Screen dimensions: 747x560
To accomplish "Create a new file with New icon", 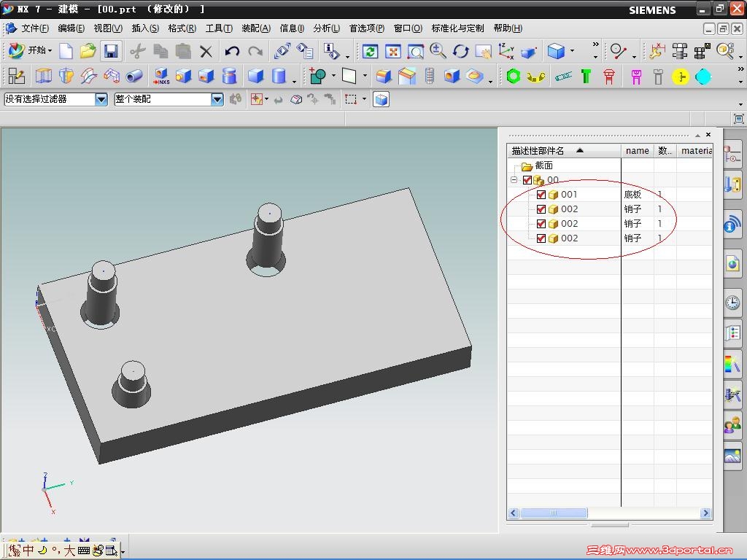I will [65, 51].
